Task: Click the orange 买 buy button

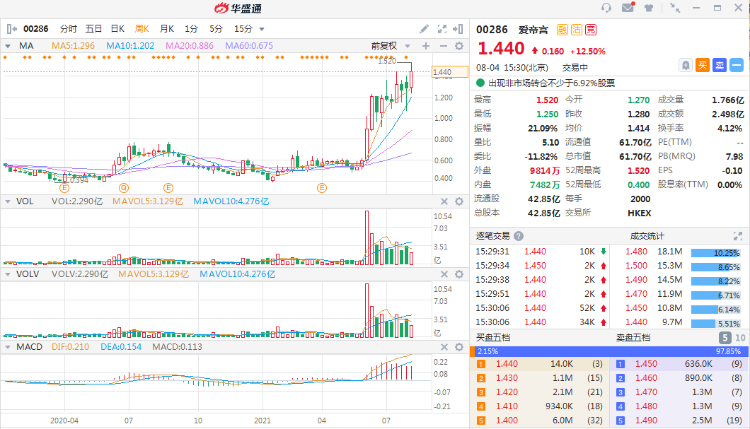Action: (x=703, y=64)
